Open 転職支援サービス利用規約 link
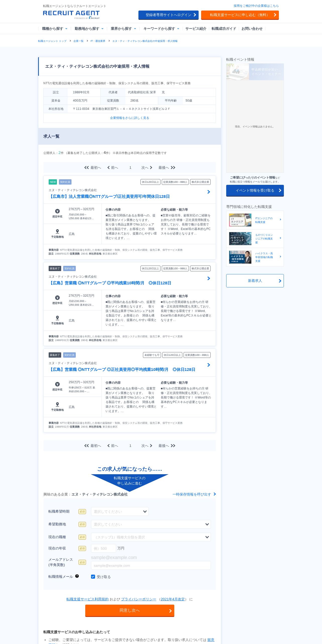322x644 pixels. [x=88, y=599]
